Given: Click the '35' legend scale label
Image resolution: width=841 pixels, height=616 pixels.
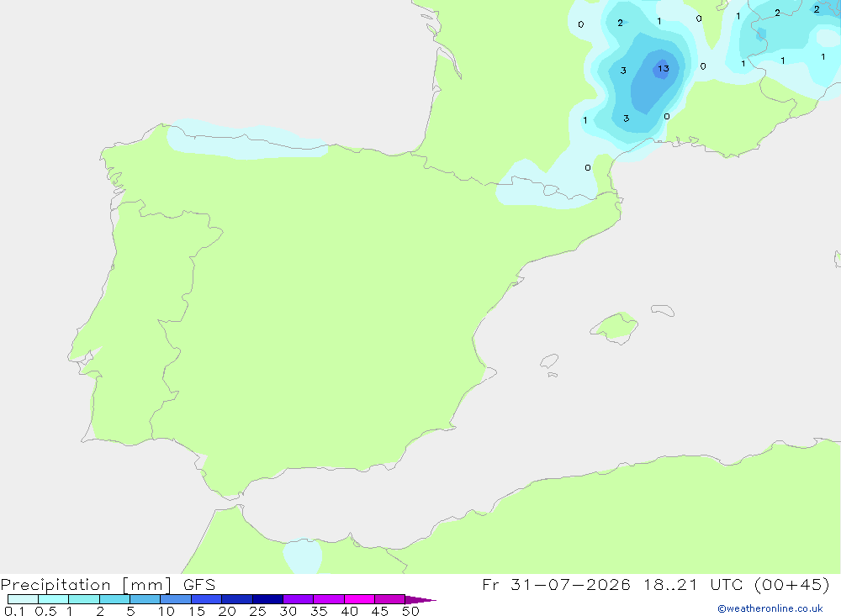Looking at the screenshot, I should pyautogui.click(x=319, y=611).
